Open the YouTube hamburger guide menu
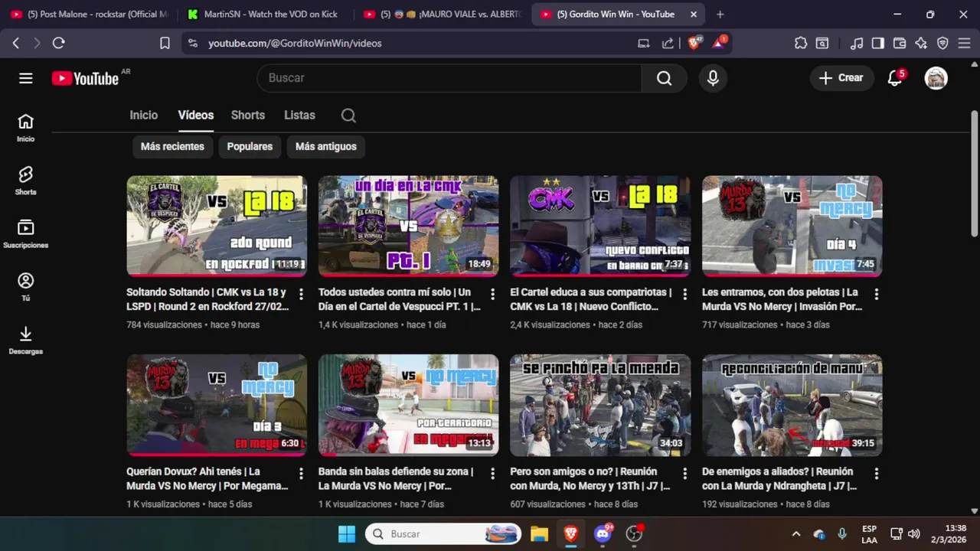 coord(26,78)
